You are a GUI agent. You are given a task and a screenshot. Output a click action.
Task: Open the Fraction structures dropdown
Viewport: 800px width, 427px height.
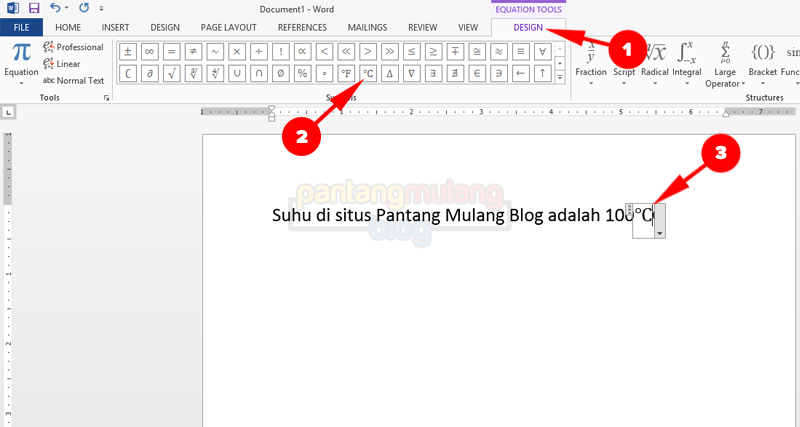point(591,63)
